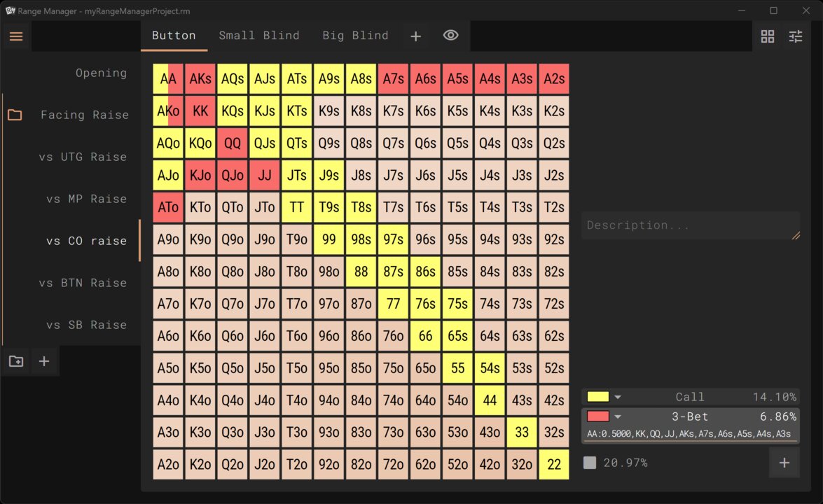Enable the checkbox next to 20.97%
This screenshot has width=823, height=504.
click(x=589, y=462)
